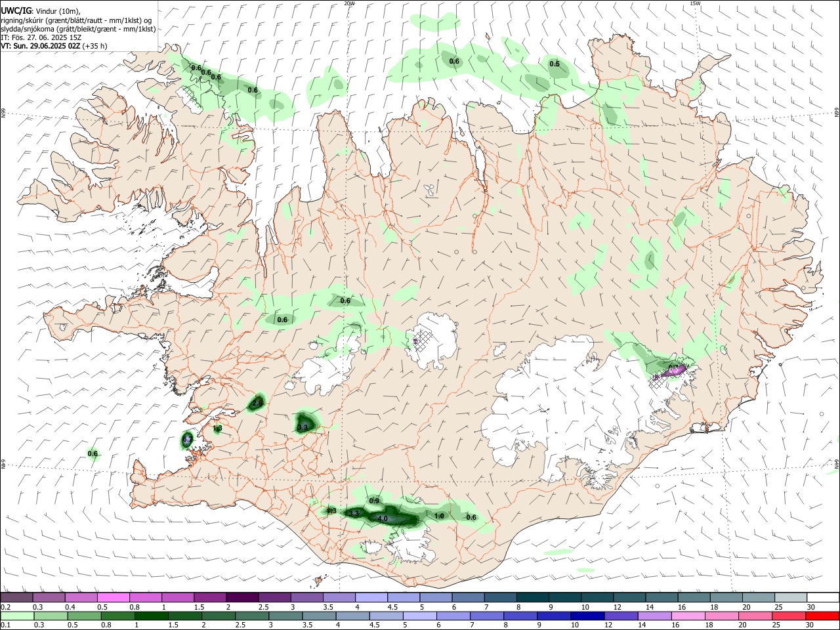This screenshot has width=840, height=630.
Task: Click the 'UWC/IG' title text
Action: (16, 10)
